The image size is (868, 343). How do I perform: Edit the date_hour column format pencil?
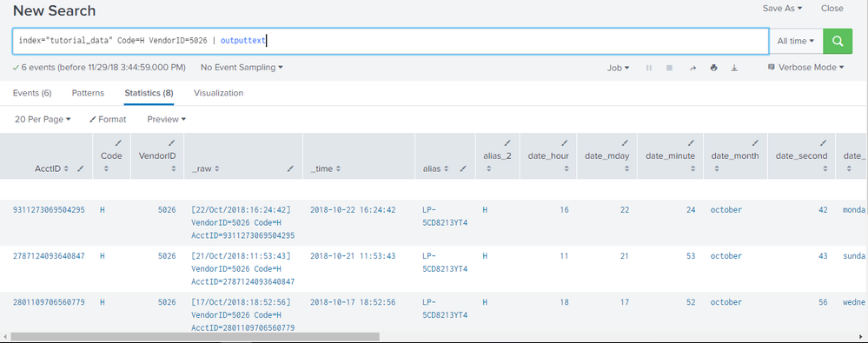tap(565, 142)
